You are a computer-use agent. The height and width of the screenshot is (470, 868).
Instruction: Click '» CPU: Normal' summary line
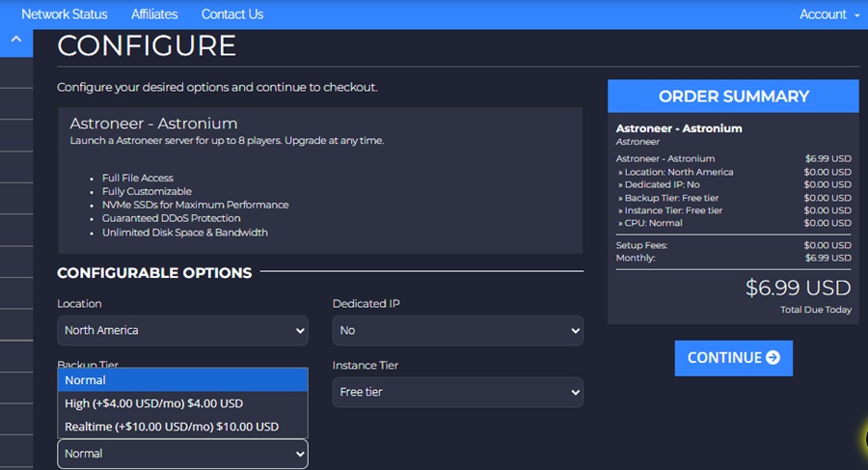650,223
